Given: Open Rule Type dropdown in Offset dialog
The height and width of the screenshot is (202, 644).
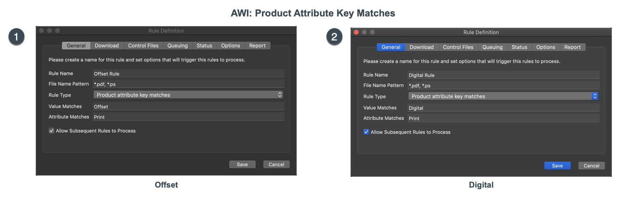Looking at the screenshot, I should pyautogui.click(x=188, y=95).
